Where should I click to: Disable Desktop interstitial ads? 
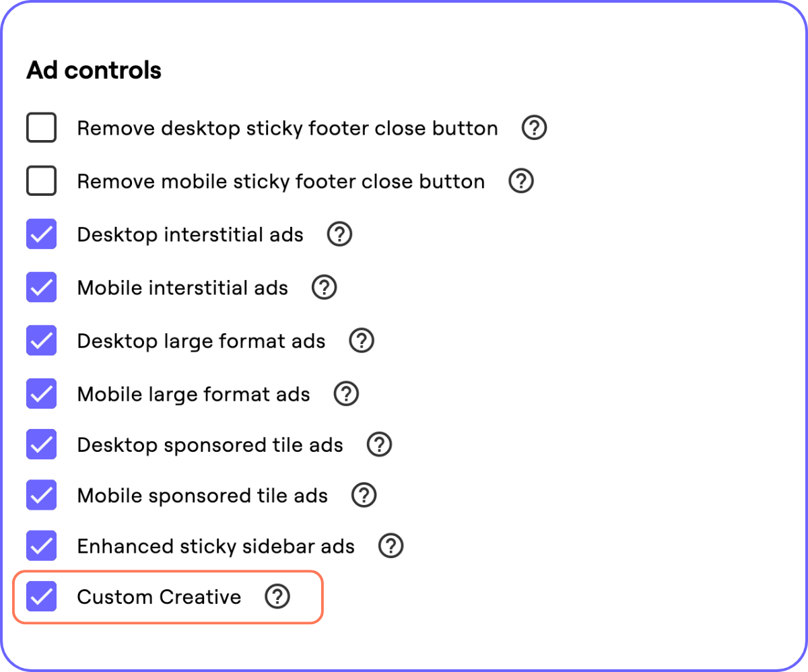pos(41,234)
